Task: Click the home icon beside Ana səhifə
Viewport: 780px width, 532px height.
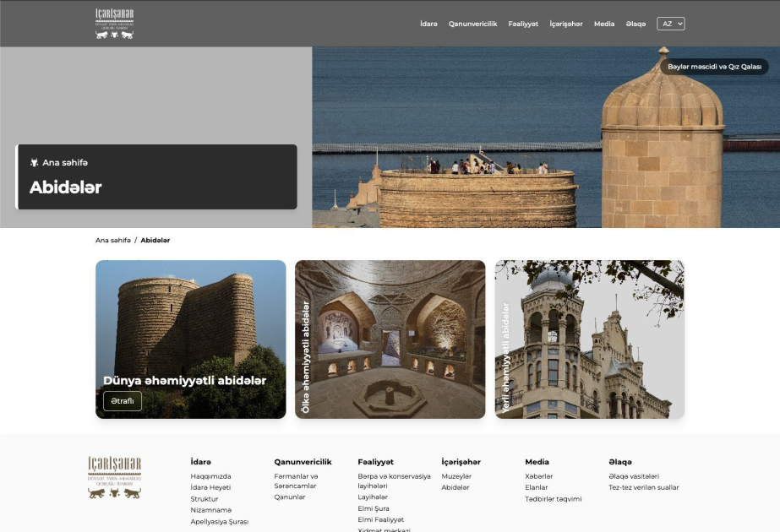Action: tap(35, 162)
